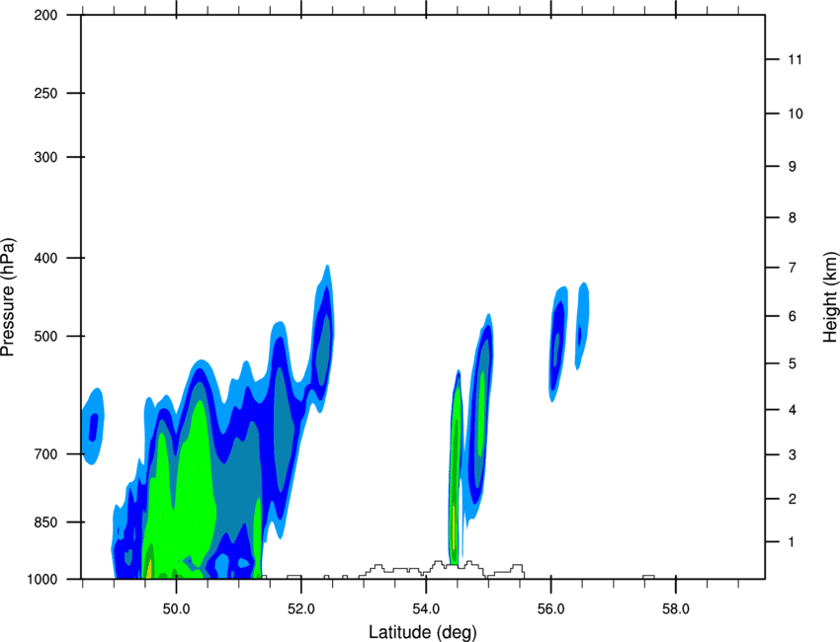The image size is (840, 642).
Task: Click the 50.0 latitude tick label
Action: (x=176, y=609)
